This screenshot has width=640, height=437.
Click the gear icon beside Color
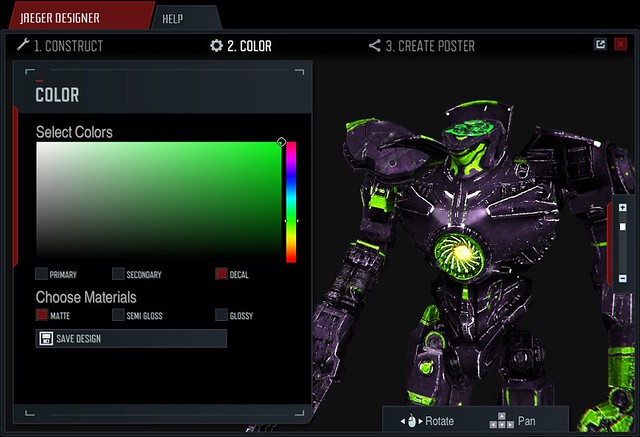tap(216, 46)
